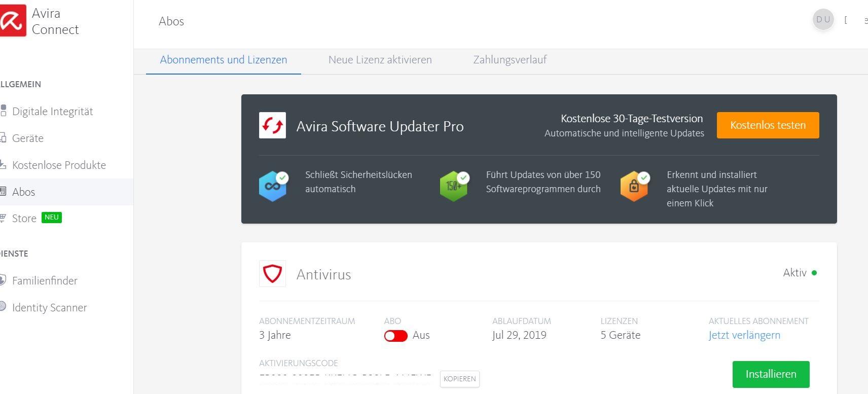Open Identity Scanner service
The width and height of the screenshot is (868, 394).
click(49, 308)
